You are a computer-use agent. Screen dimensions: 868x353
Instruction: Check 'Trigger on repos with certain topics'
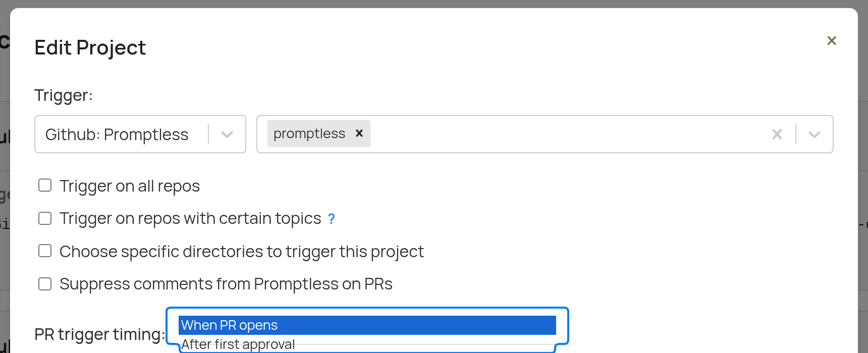click(44, 218)
